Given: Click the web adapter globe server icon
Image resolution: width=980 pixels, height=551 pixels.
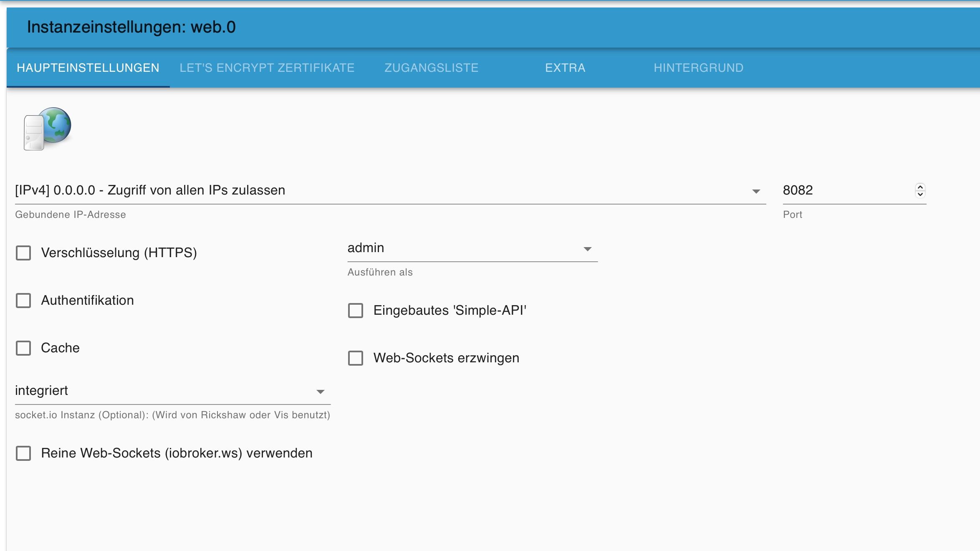Looking at the screenshot, I should 48,128.
